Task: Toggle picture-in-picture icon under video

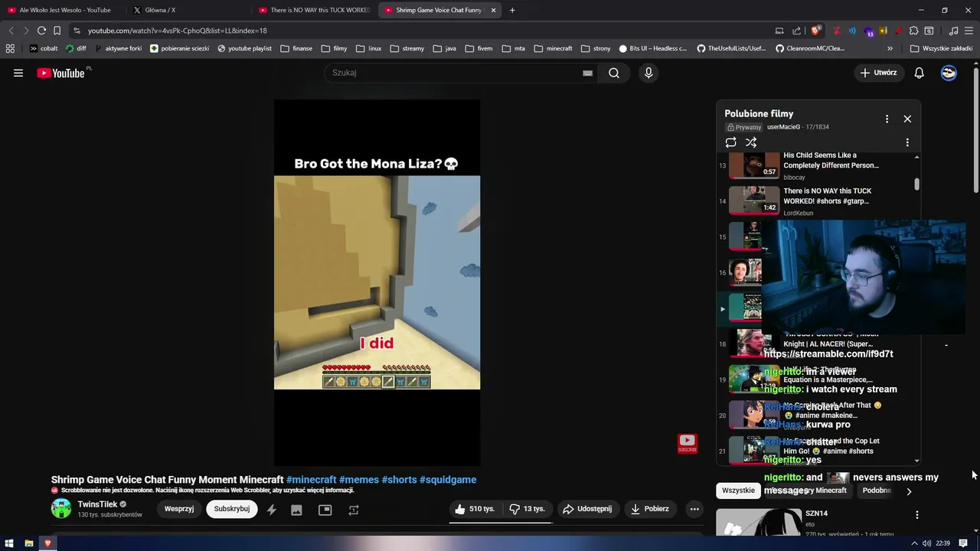Action: coord(325,510)
